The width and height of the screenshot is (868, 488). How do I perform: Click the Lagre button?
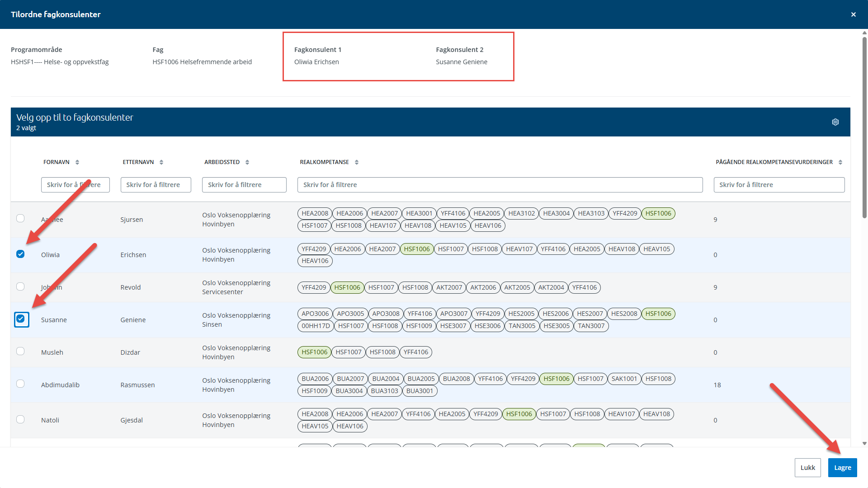tap(842, 468)
